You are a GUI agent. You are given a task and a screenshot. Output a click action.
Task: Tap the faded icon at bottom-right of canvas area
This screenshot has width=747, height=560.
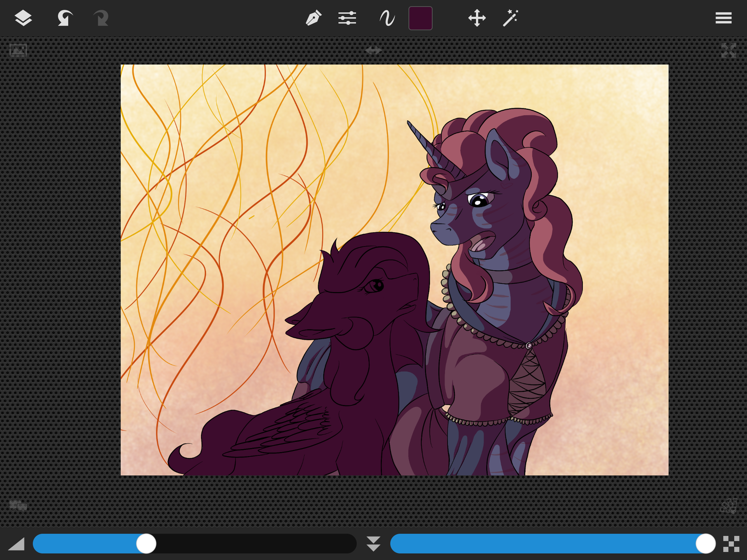pos(729,506)
